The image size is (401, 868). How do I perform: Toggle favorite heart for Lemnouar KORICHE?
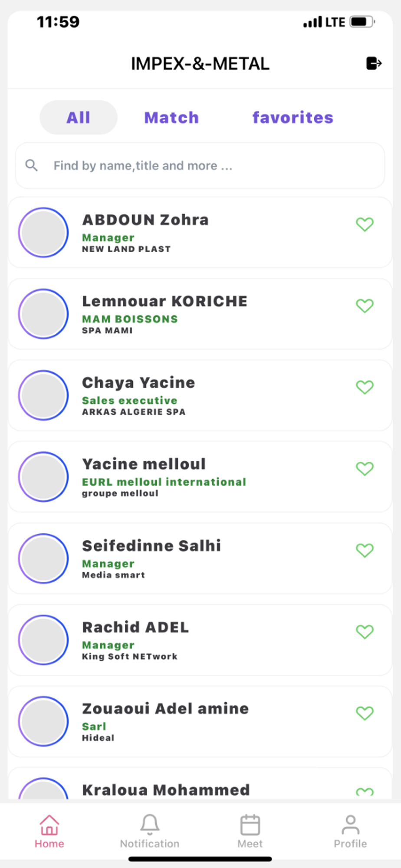[365, 306]
